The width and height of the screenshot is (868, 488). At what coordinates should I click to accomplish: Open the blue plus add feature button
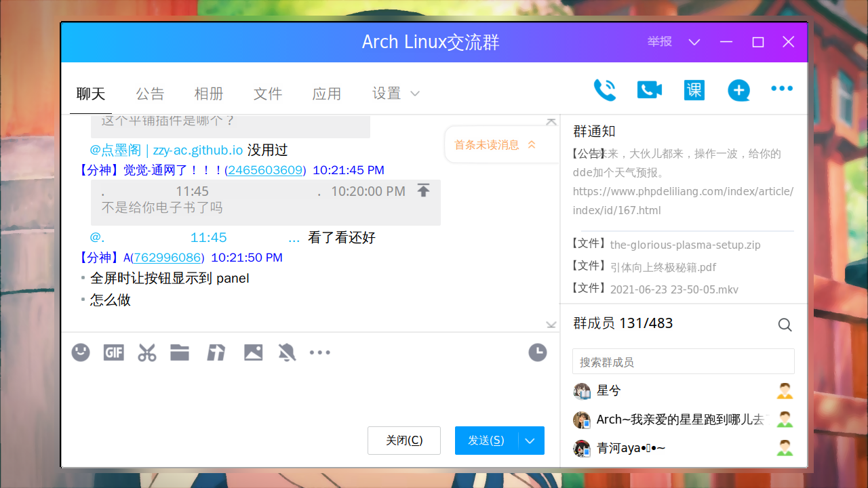coord(738,90)
